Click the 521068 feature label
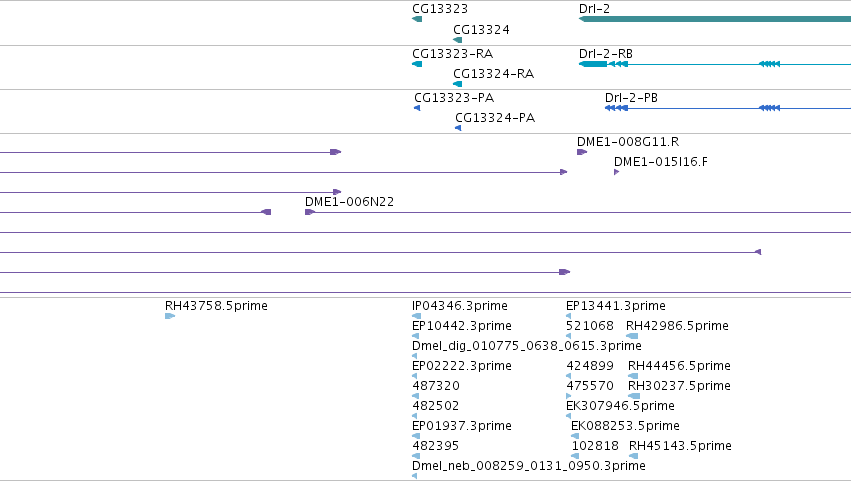Screen dimensions: 851x481 coord(589,326)
